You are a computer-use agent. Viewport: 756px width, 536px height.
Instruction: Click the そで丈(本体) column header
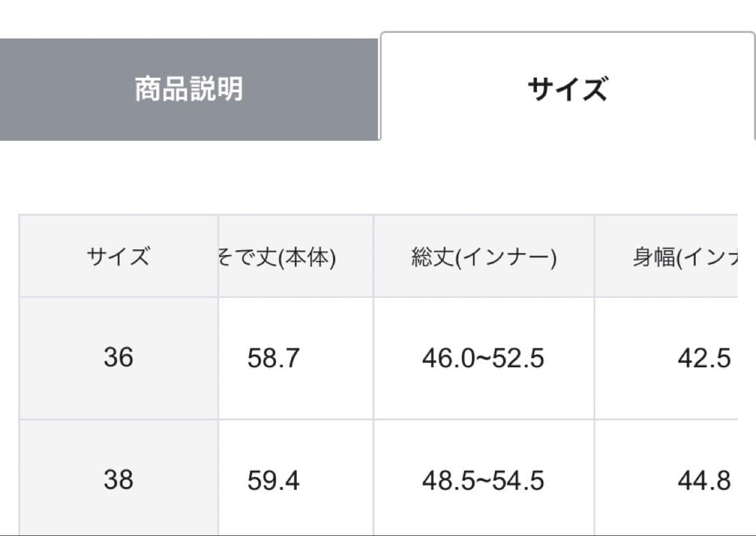[277, 258]
